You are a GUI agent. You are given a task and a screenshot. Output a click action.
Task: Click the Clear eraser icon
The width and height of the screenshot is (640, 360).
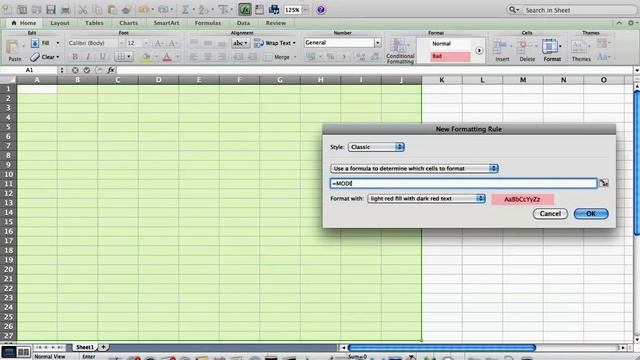click(x=35, y=57)
